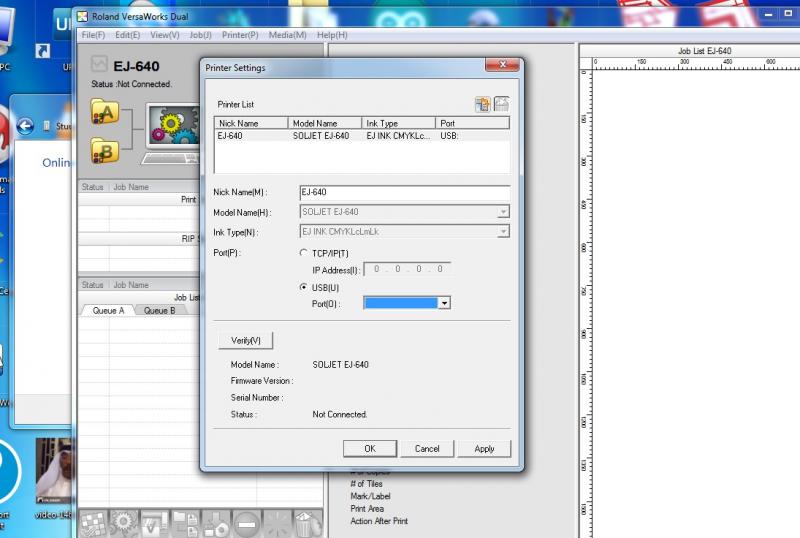Click the 'Print Area' text

367,508
